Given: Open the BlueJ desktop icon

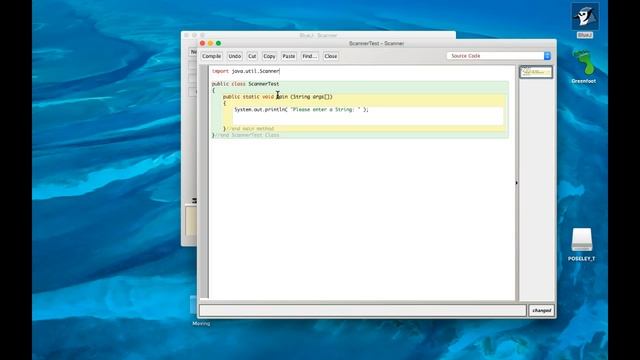Looking at the screenshot, I should [x=585, y=20].
